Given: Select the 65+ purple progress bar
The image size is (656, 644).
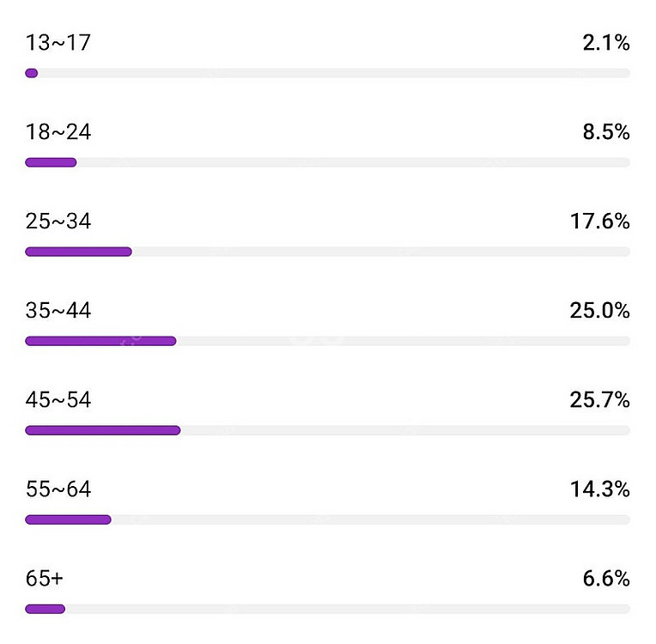Looking at the screenshot, I should [x=46, y=609].
